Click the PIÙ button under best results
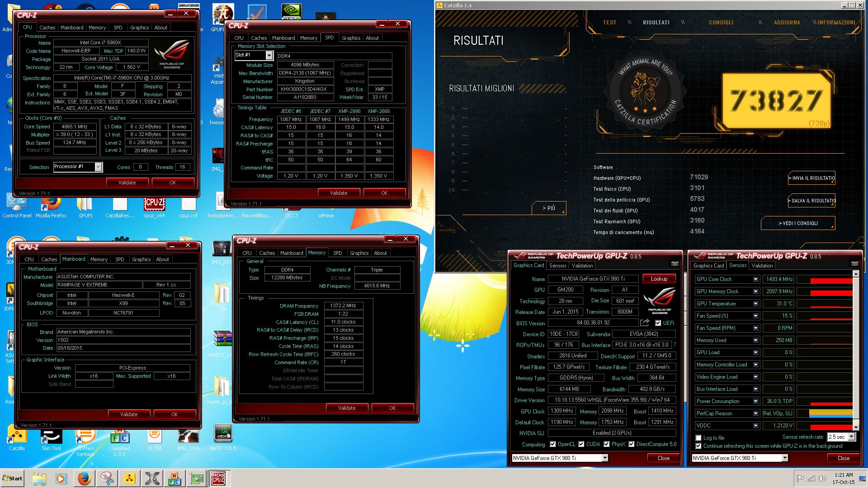The image size is (868, 488). (548, 208)
